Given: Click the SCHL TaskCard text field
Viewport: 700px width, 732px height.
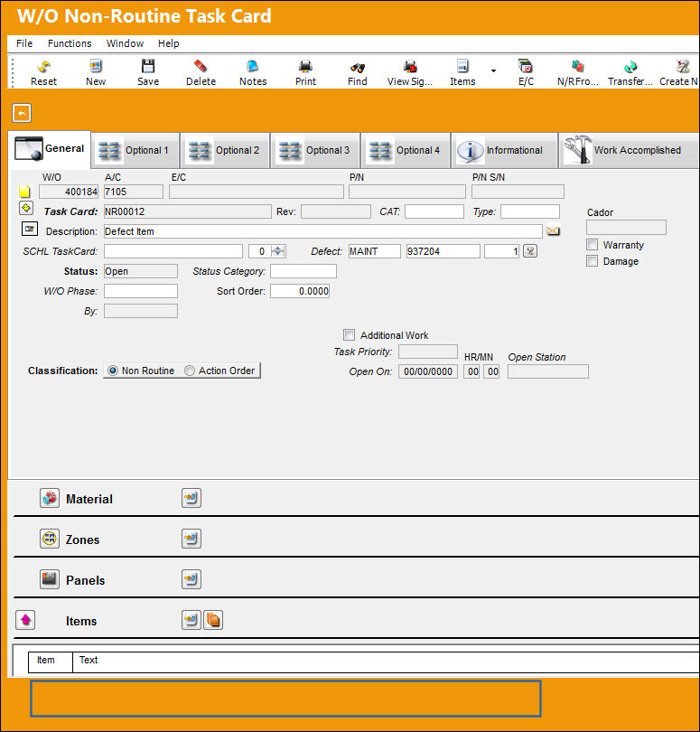Looking at the screenshot, I should (173, 251).
